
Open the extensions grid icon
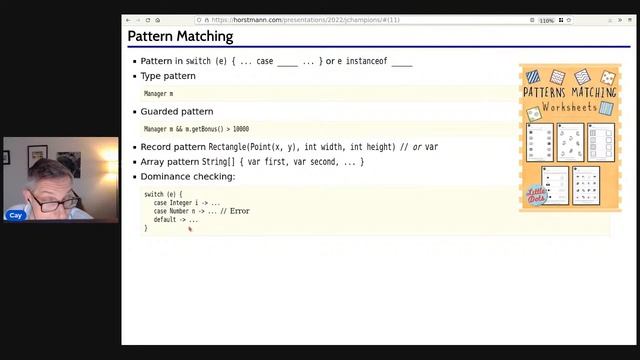(x=561, y=20)
